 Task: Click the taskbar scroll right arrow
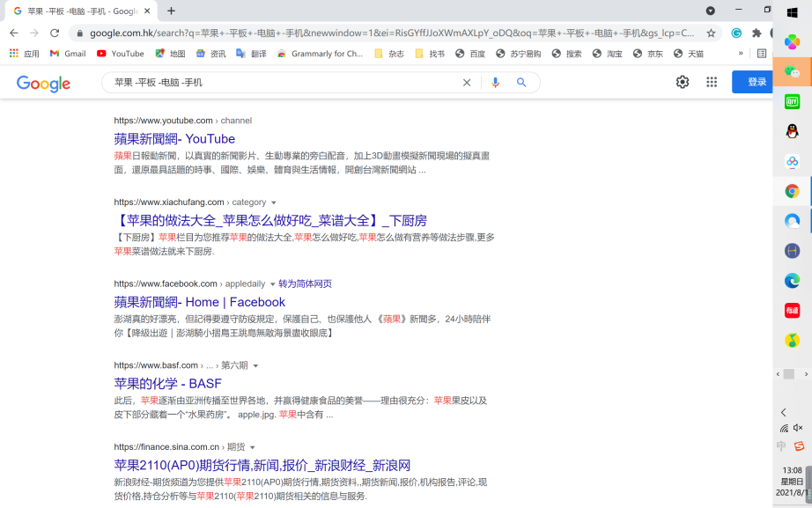(x=806, y=374)
